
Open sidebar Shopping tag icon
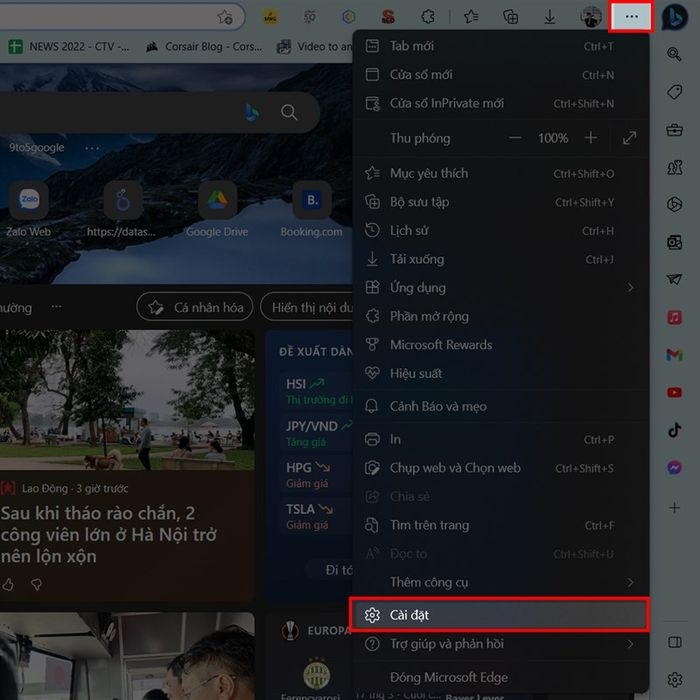pyautogui.click(x=674, y=92)
